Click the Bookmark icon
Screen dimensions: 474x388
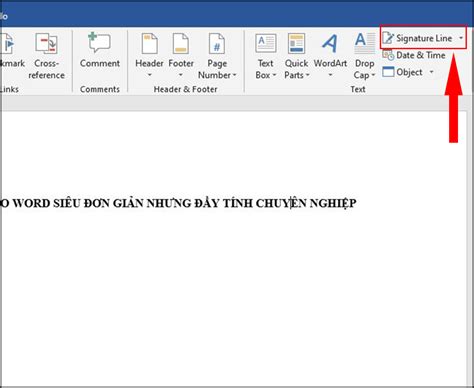pyautogui.click(x=7, y=43)
